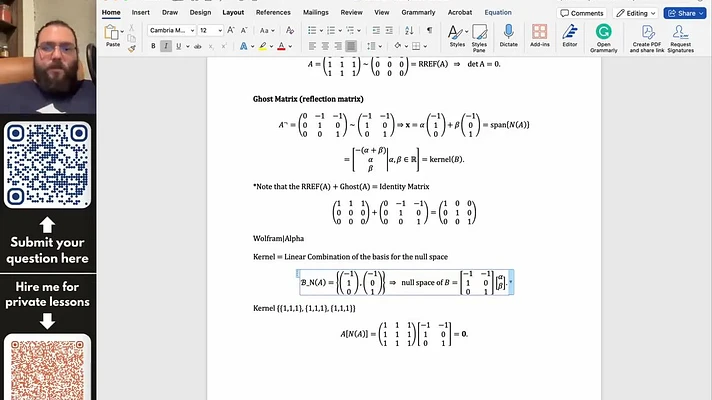Toggle paragraph marks display

(x=429, y=30)
